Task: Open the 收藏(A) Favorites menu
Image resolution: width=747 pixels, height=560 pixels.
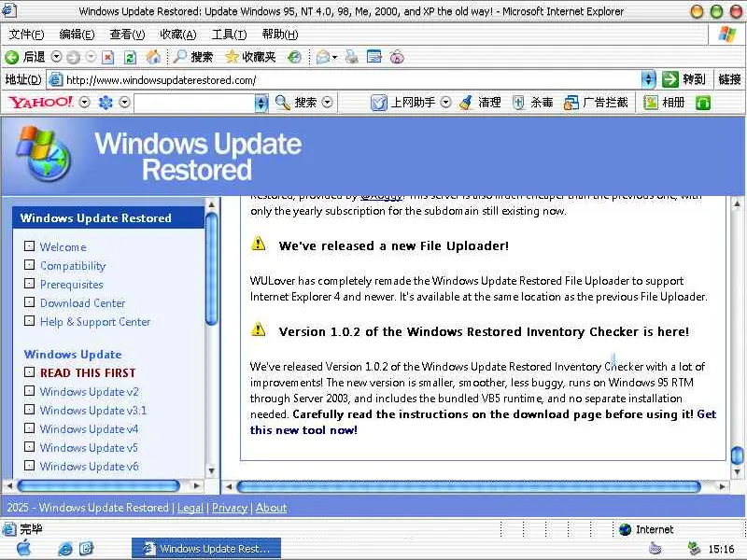Action: (x=178, y=35)
